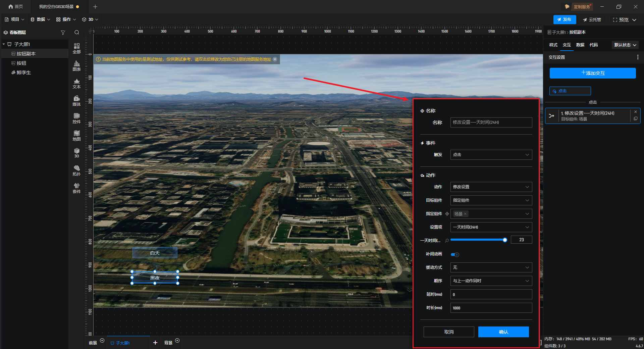
Task: Click the 延时(ms) input field
Action: 491,294
